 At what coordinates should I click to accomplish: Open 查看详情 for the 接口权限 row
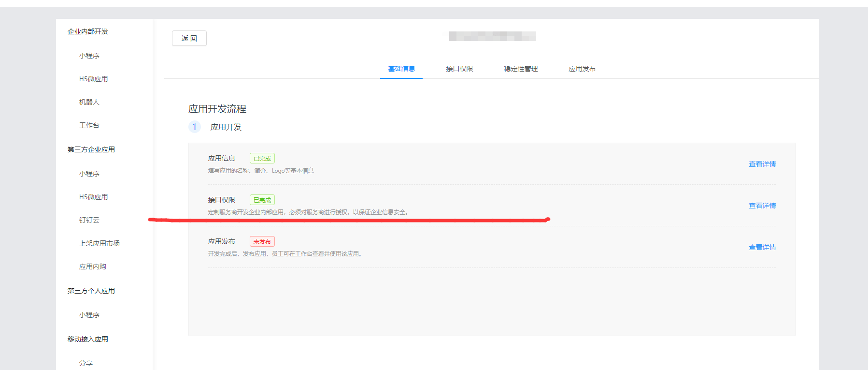[x=762, y=206]
